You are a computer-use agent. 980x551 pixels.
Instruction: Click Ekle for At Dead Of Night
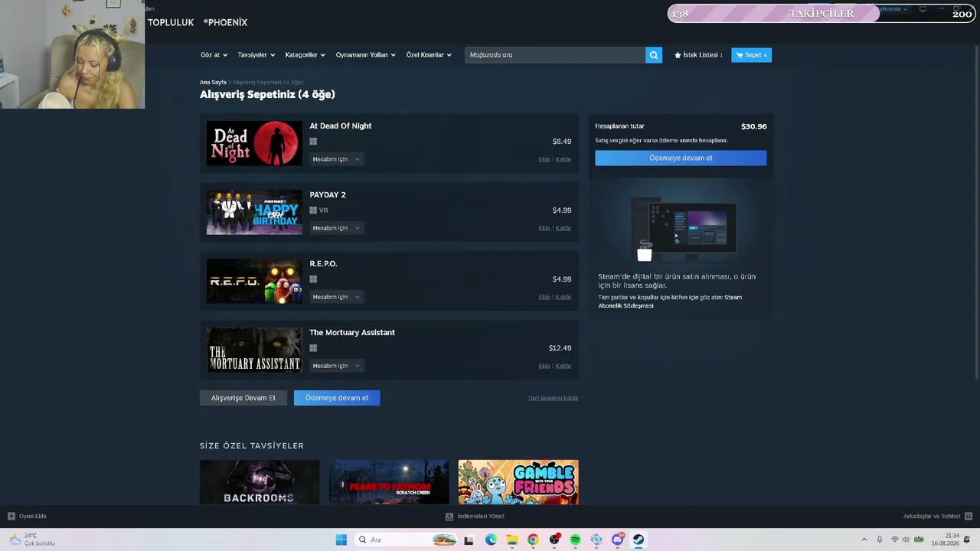point(544,159)
